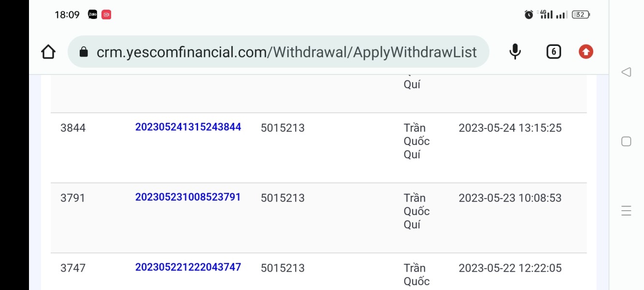Select the row with ID 3791
Screen dimensions: 644x290
pos(319,218)
